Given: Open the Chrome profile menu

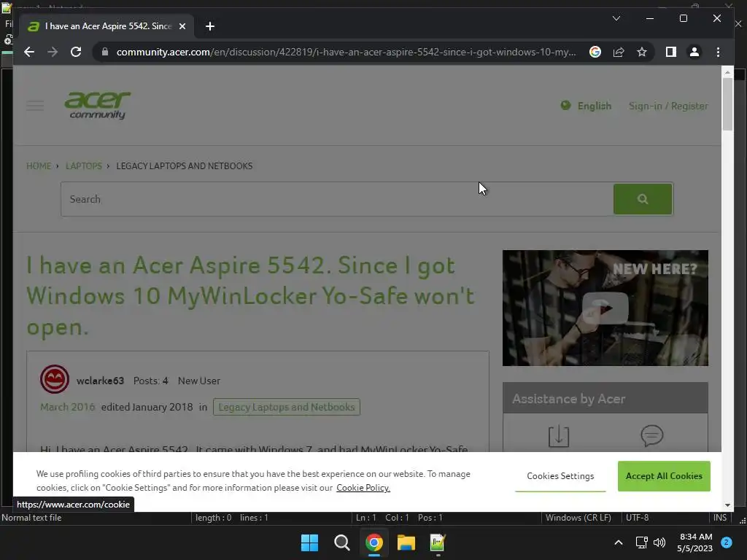Looking at the screenshot, I should (694, 52).
